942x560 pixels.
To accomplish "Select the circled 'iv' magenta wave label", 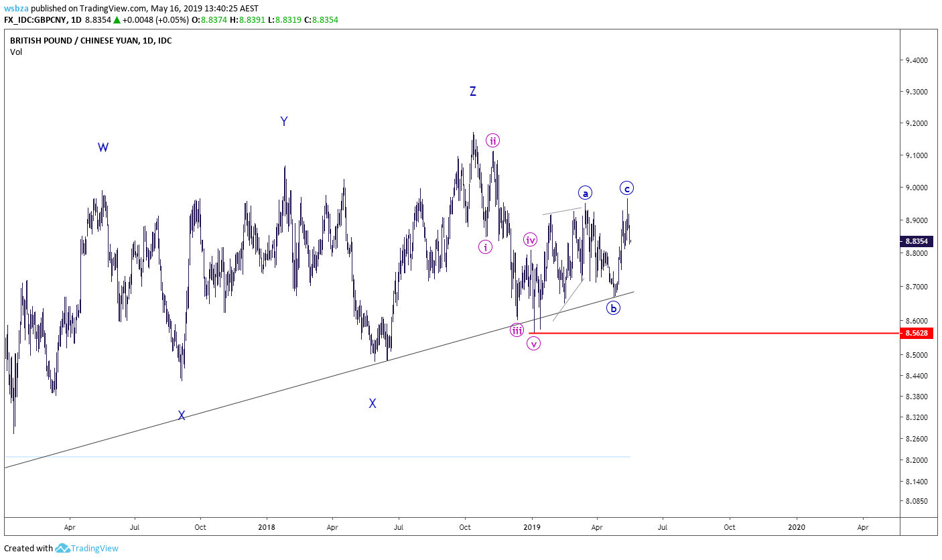I will pyautogui.click(x=530, y=240).
